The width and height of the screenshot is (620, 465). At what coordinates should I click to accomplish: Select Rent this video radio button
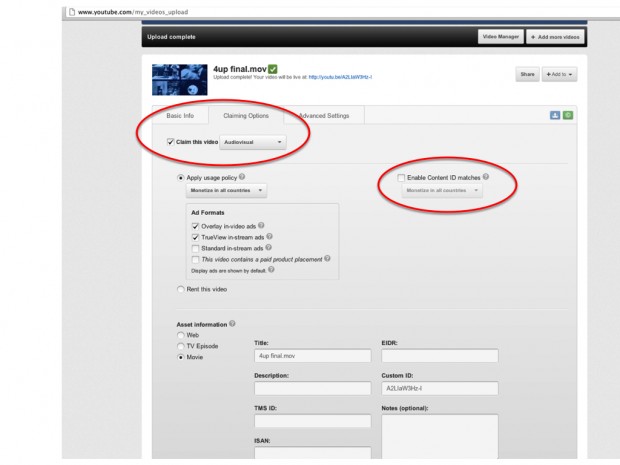(x=181, y=289)
